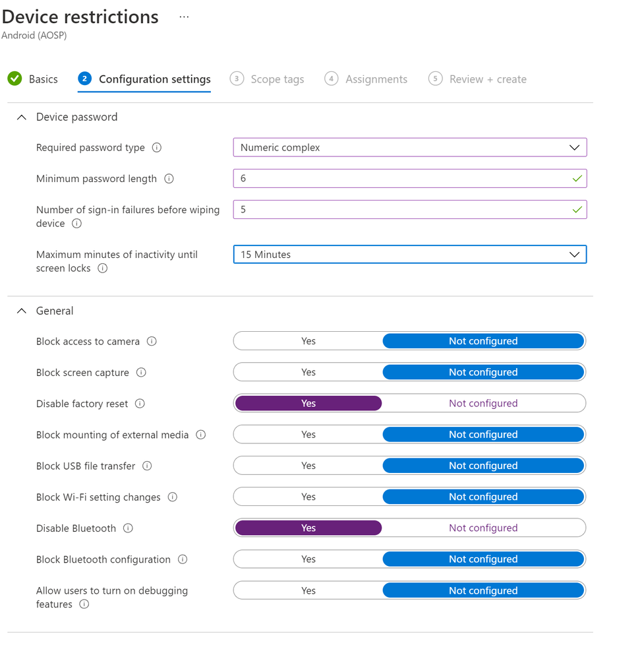Open the Maximum minutes of inactivity dropdown
Screen dimensions: 644x659
point(410,254)
